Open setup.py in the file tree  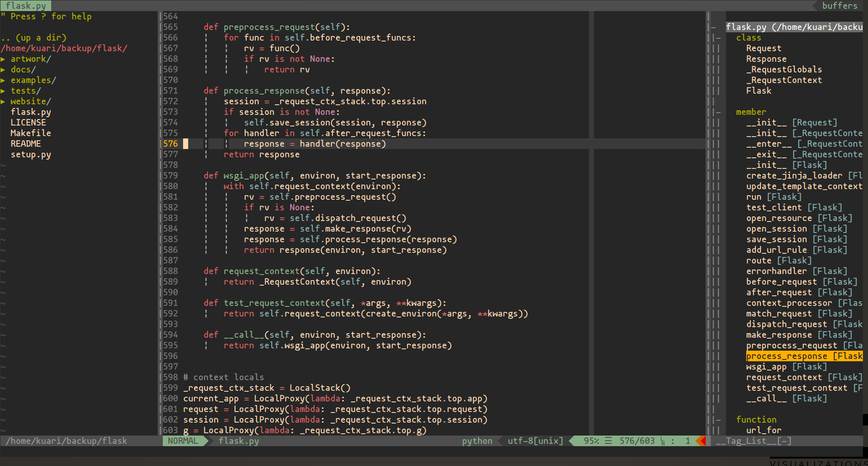[31, 155]
